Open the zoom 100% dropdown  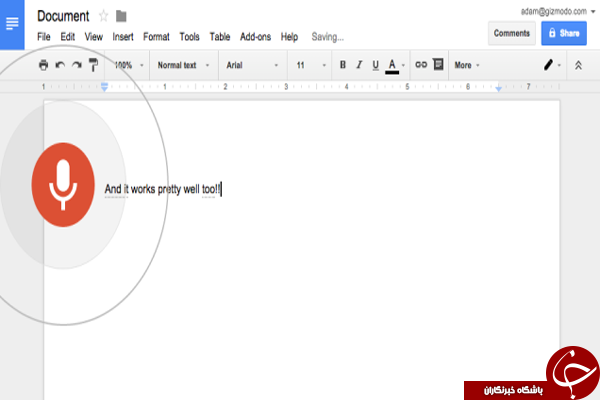tap(129, 65)
